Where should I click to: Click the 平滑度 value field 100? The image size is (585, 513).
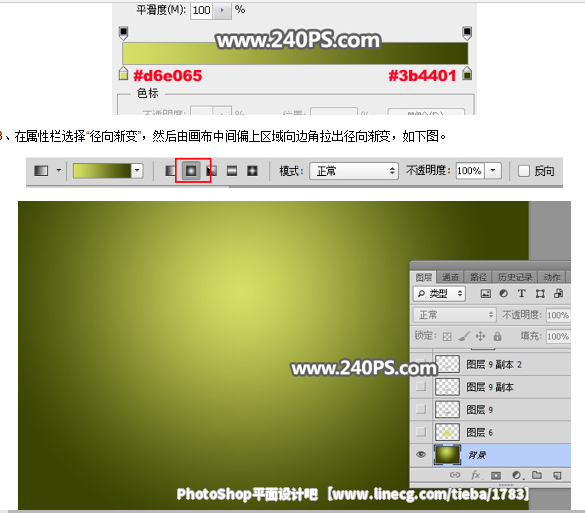click(x=201, y=10)
